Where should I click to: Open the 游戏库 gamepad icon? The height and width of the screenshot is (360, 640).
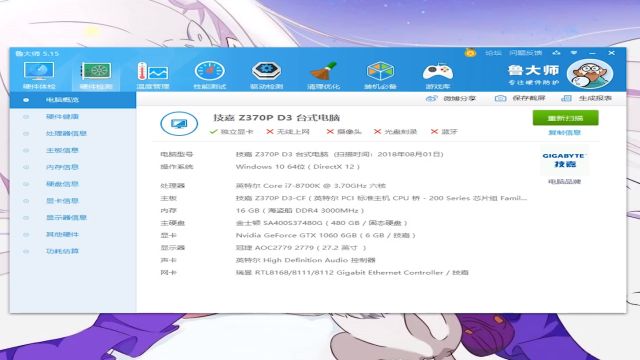(438, 75)
